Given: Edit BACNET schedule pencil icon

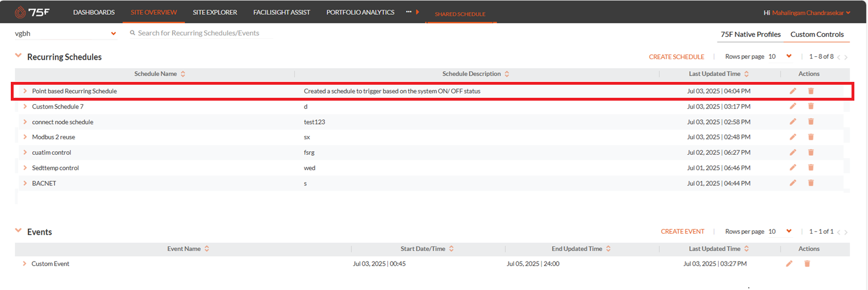Looking at the screenshot, I should (793, 183).
